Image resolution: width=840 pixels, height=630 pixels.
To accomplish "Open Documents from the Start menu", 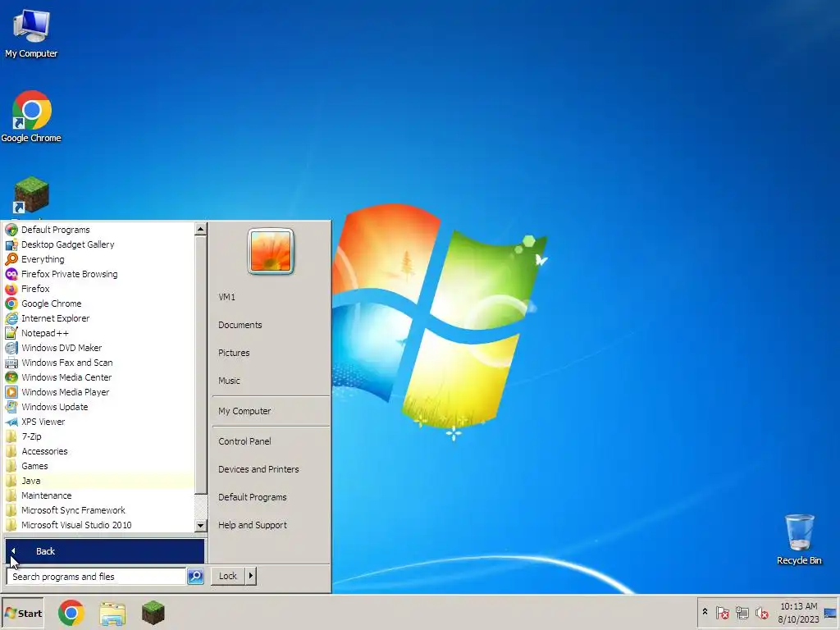I will click(x=271, y=325).
